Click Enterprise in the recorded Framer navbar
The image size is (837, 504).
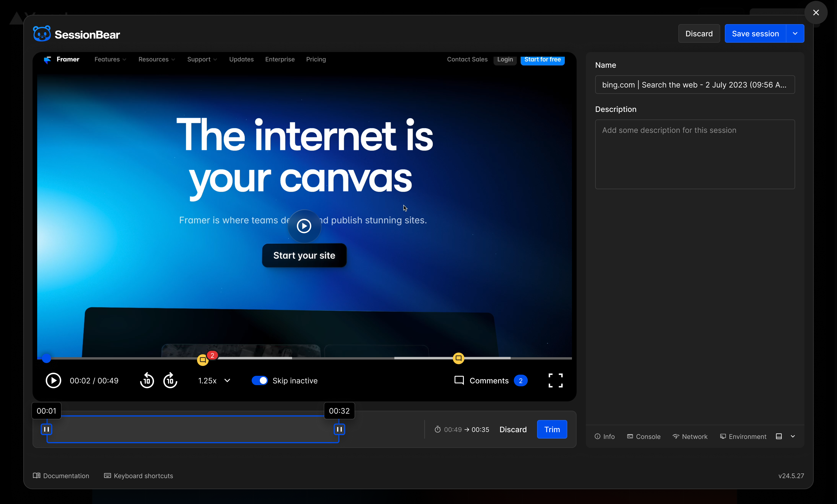[280, 59]
